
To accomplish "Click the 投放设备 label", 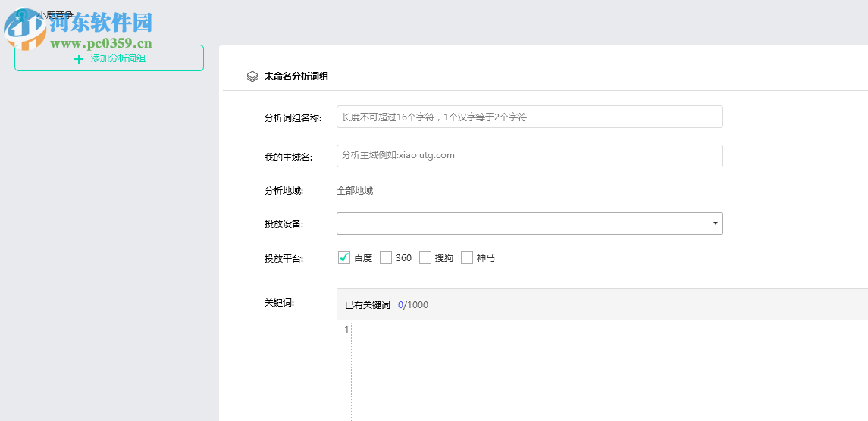I will coord(284,224).
